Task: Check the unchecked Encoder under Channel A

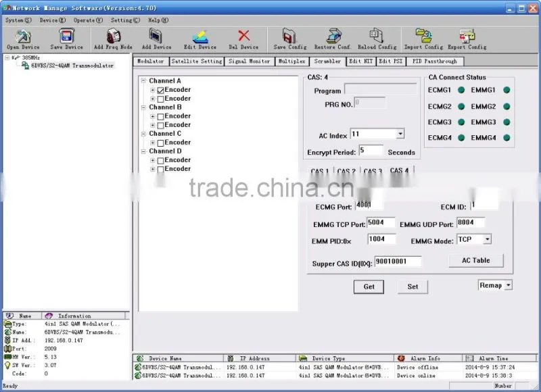Action: (x=160, y=99)
